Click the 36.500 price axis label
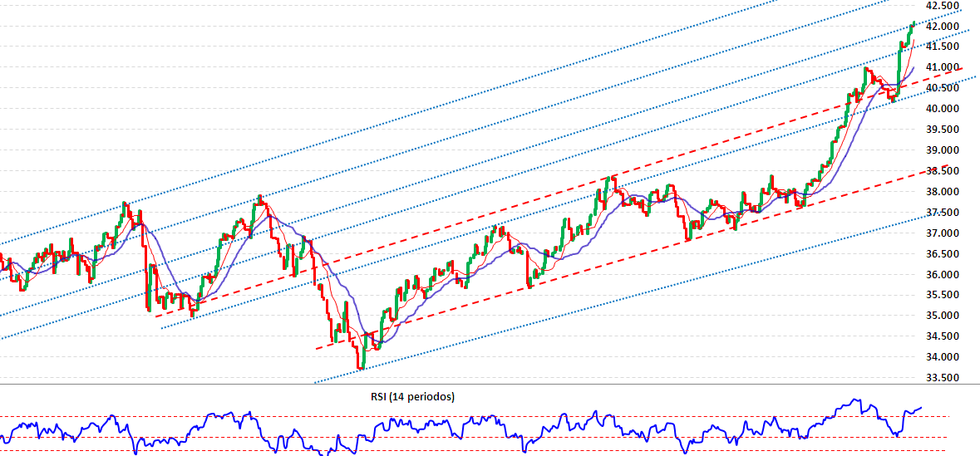This screenshot has width=980, height=456. [943, 253]
